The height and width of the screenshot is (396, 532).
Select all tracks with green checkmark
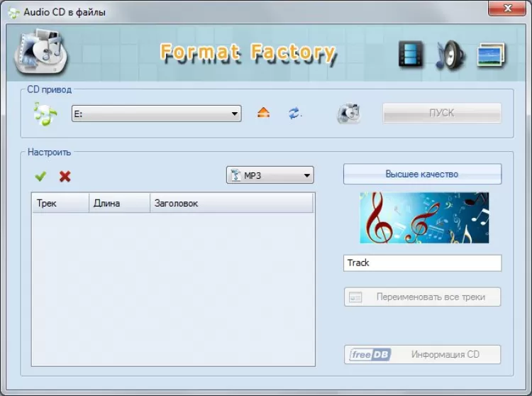pos(40,176)
